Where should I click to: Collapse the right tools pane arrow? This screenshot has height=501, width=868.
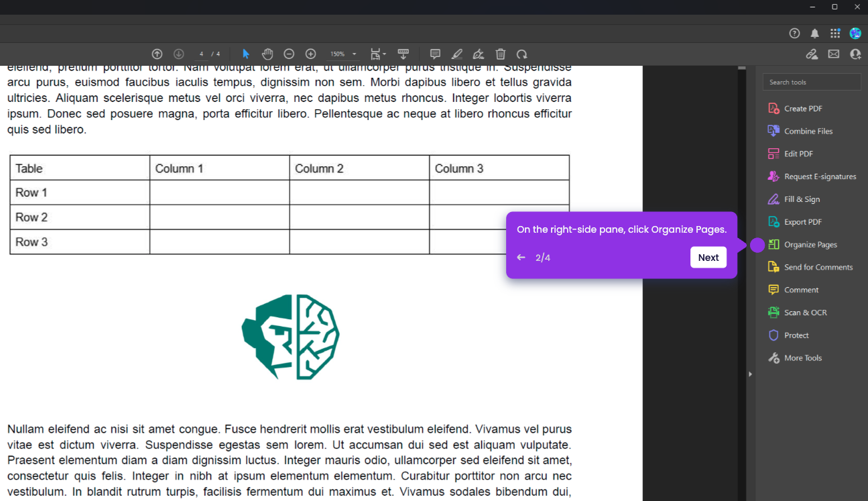pos(750,374)
